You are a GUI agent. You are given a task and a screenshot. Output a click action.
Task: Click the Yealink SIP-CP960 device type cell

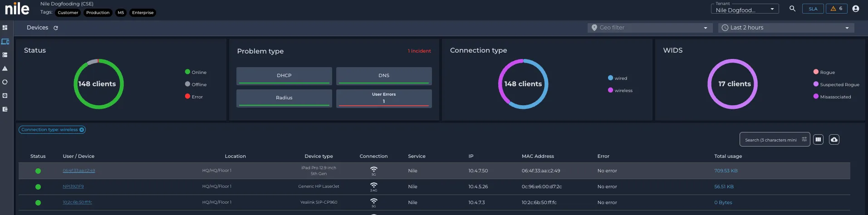(319, 202)
